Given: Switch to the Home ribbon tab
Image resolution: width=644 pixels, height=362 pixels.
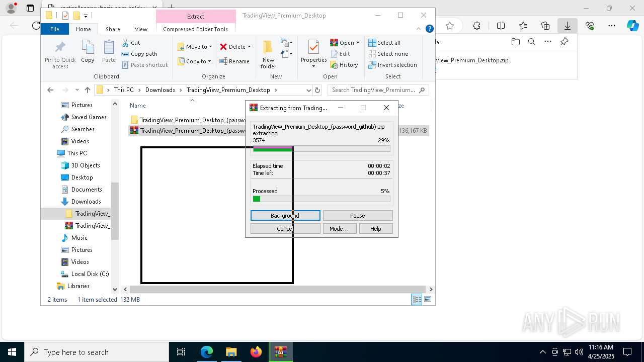Looking at the screenshot, I should 84,29.
